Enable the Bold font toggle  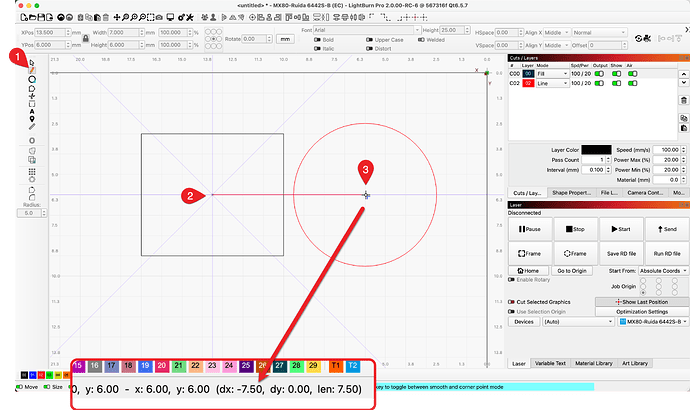[x=317, y=40]
